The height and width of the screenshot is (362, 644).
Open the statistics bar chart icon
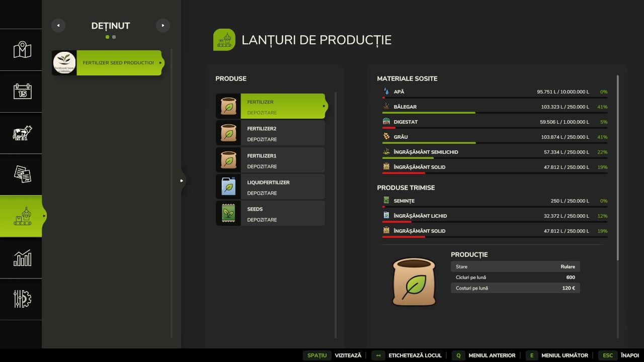22,258
